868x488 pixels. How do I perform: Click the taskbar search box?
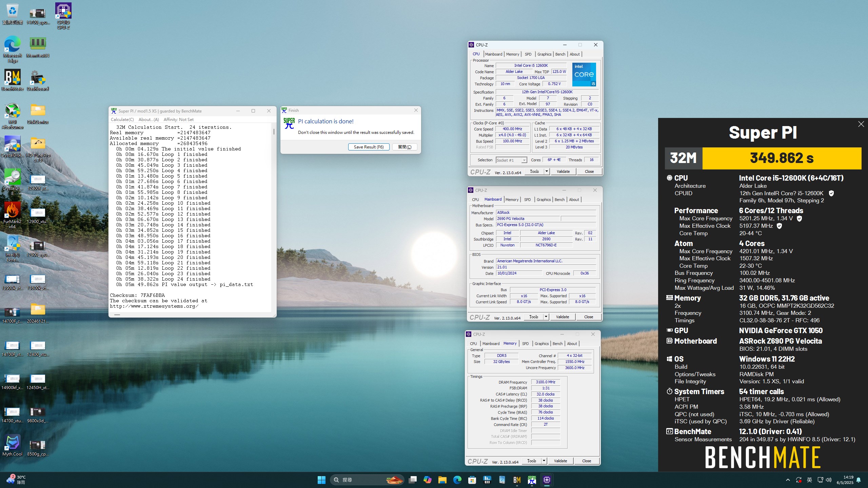coord(367,480)
